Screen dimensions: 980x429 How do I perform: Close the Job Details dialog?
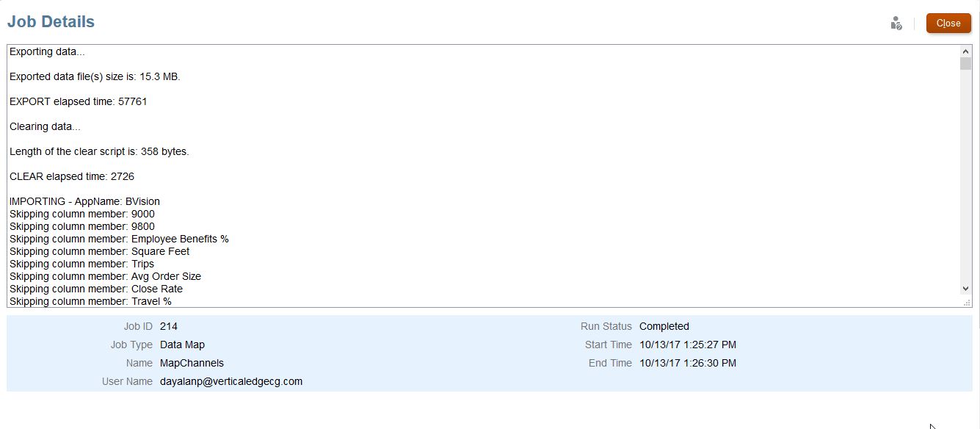(x=948, y=24)
